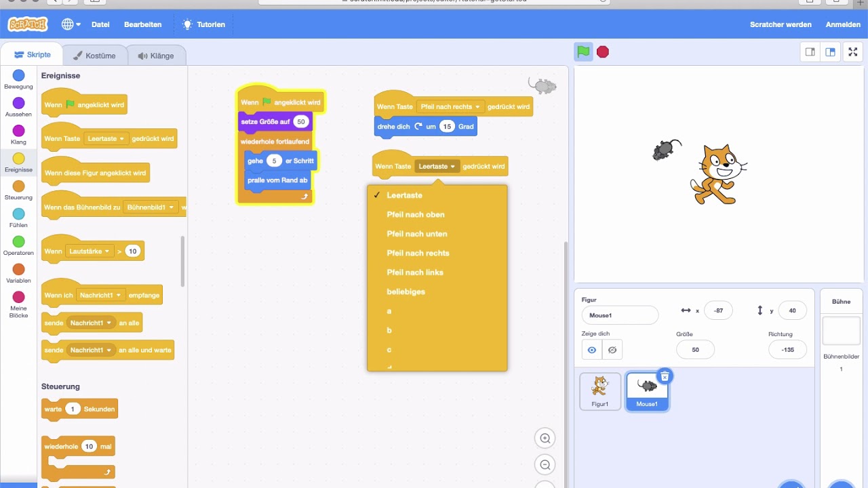Hide the sprite with crossed eye icon
868x488 pixels.
(x=612, y=350)
